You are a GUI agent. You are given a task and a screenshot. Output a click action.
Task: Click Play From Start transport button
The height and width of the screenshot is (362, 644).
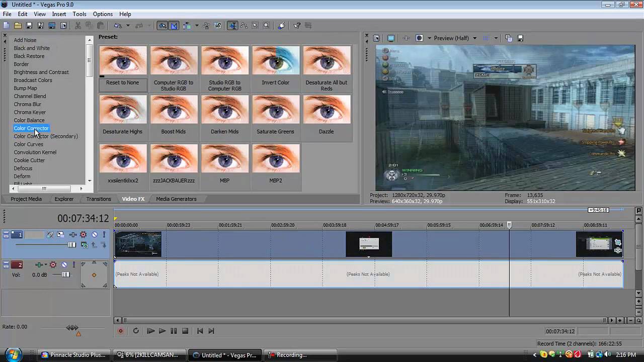tap(150, 331)
